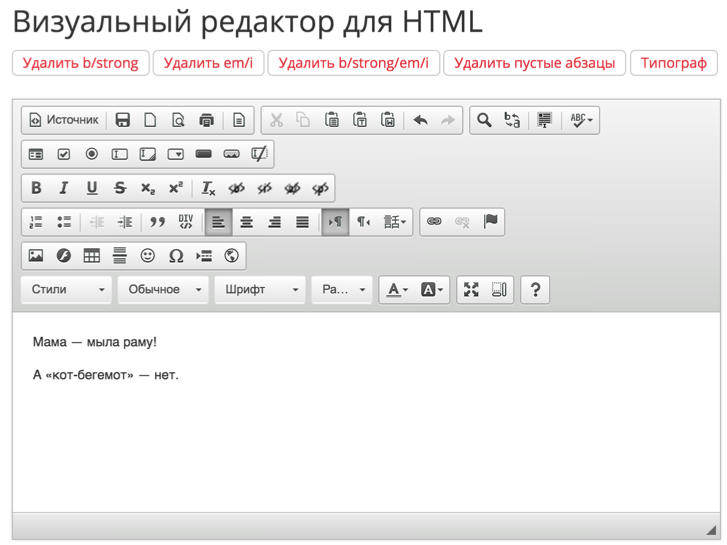
Task: Click the Select All icon
Action: pyautogui.click(x=544, y=120)
